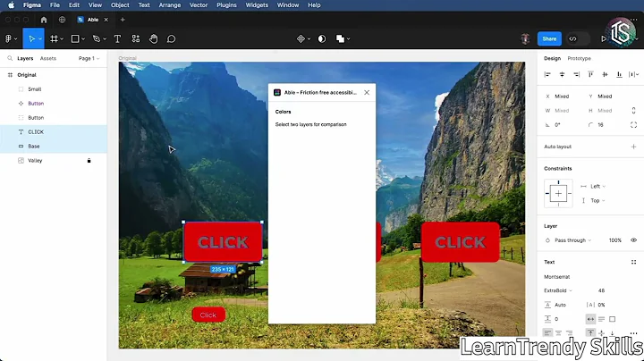The image size is (644, 361).
Task: Select the Original frame in layers
Action: [54, 75]
